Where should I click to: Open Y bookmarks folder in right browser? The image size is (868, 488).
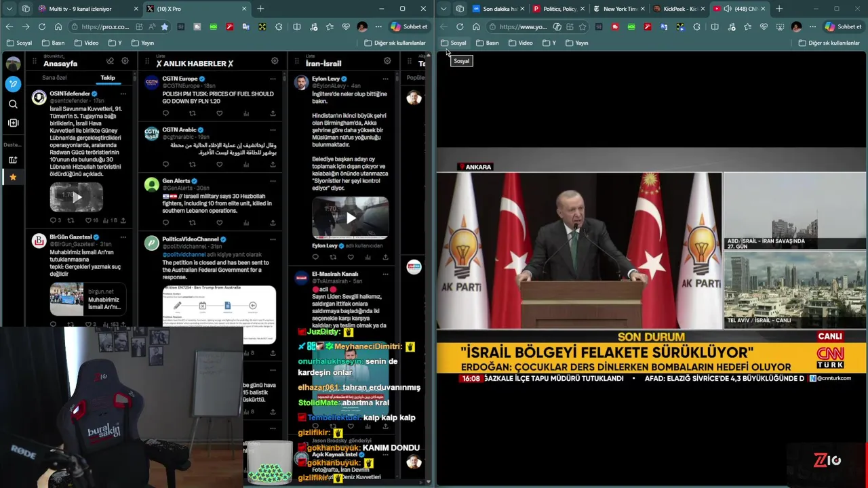549,43
